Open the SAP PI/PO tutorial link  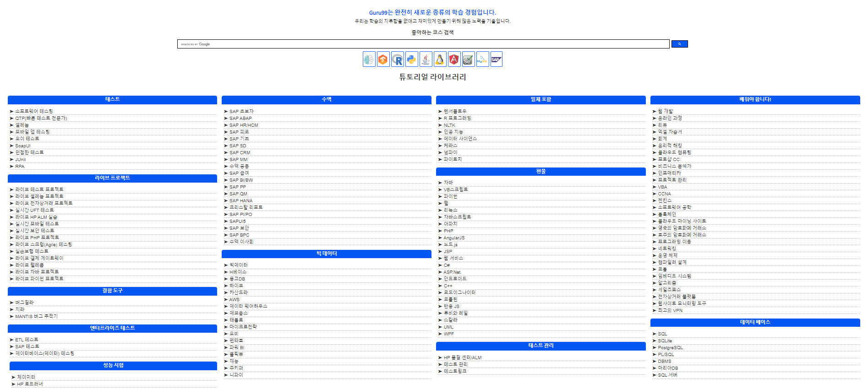[x=240, y=214]
